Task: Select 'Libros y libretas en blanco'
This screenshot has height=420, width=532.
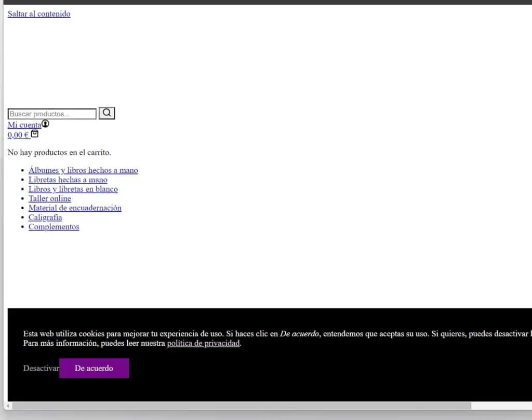Action: point(73,189)
